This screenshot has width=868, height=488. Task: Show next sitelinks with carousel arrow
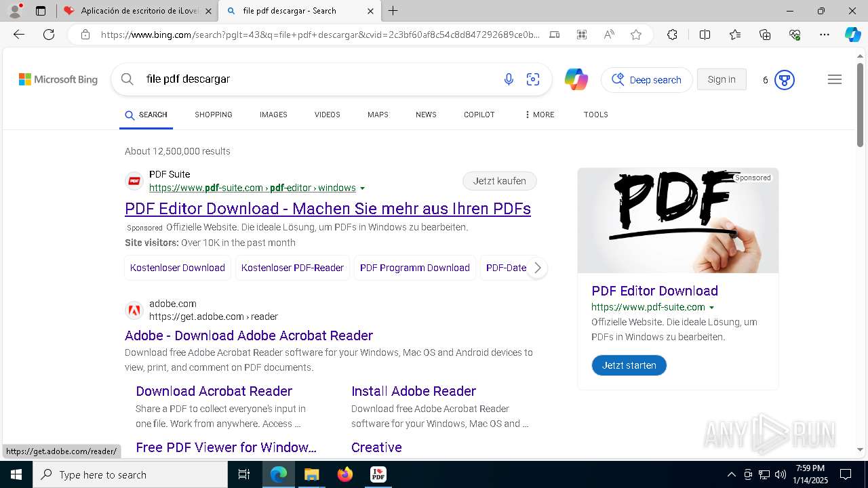pyautogui.click(x=537, y=268)
